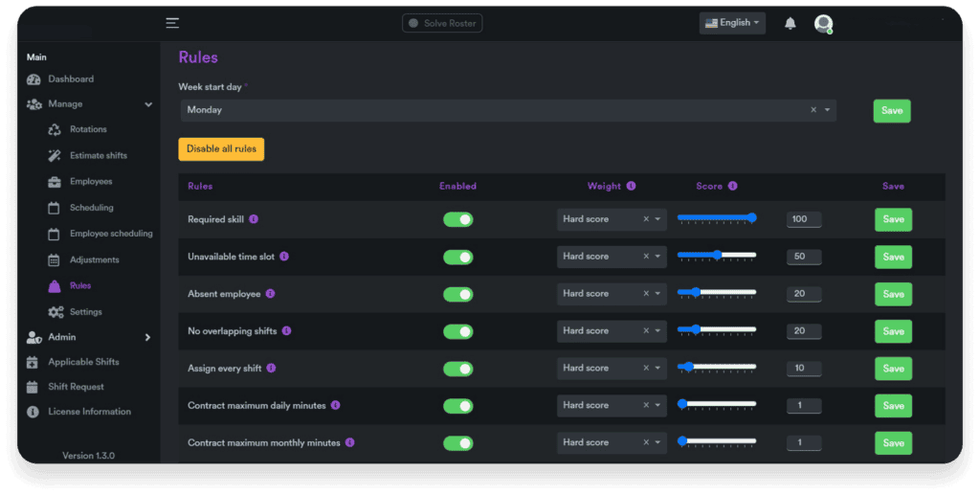Click the info icon next to Weight header

[631, 187]
